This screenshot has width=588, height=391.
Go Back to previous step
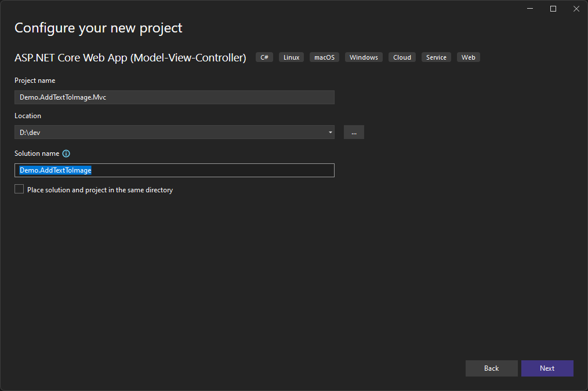491,368
